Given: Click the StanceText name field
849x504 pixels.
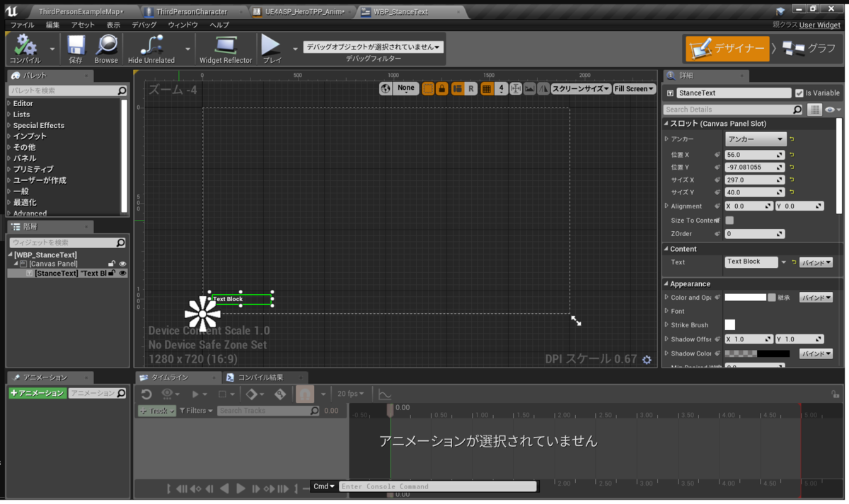Looking at the screenshot, I should 734,93.
